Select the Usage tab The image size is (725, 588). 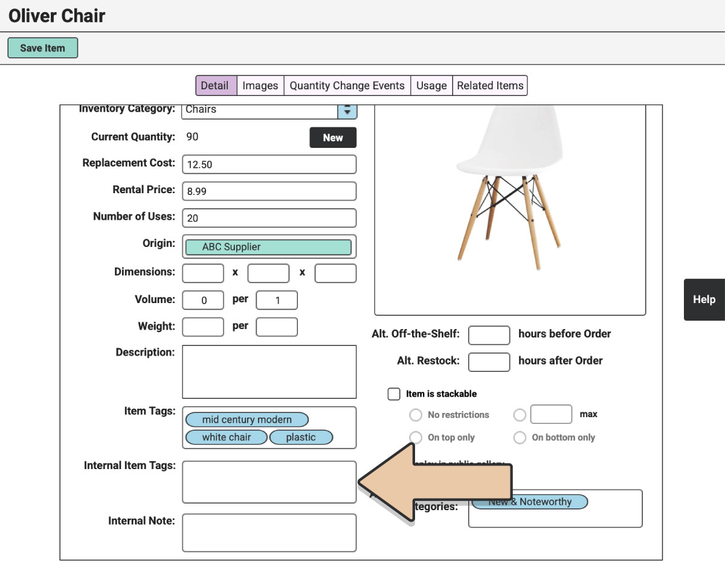431,86
